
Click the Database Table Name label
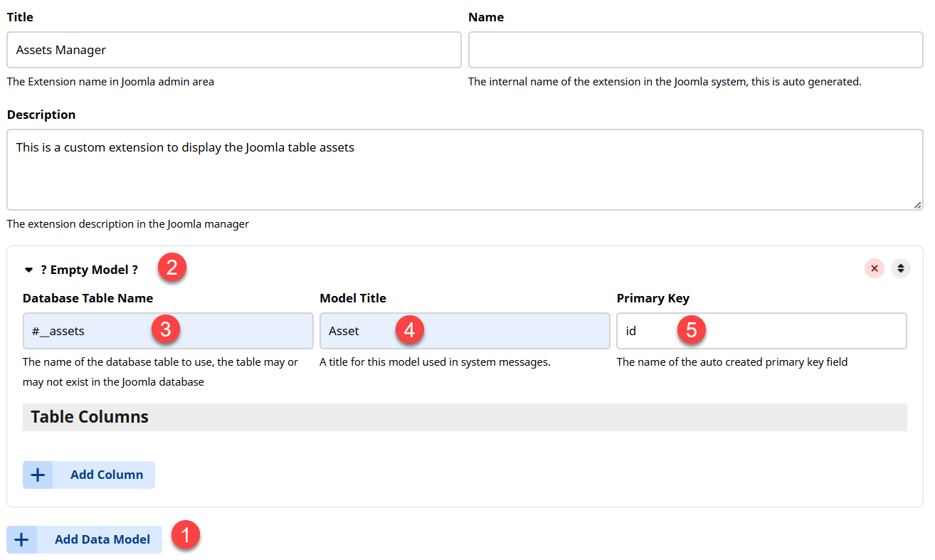(x=88, y=298)
